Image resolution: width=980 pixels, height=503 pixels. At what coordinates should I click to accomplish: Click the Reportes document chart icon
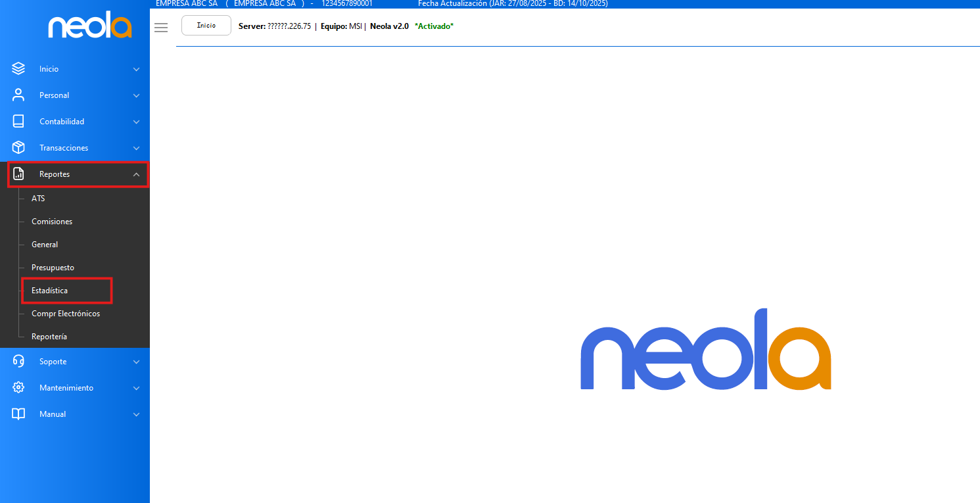[x=18, y=174]
